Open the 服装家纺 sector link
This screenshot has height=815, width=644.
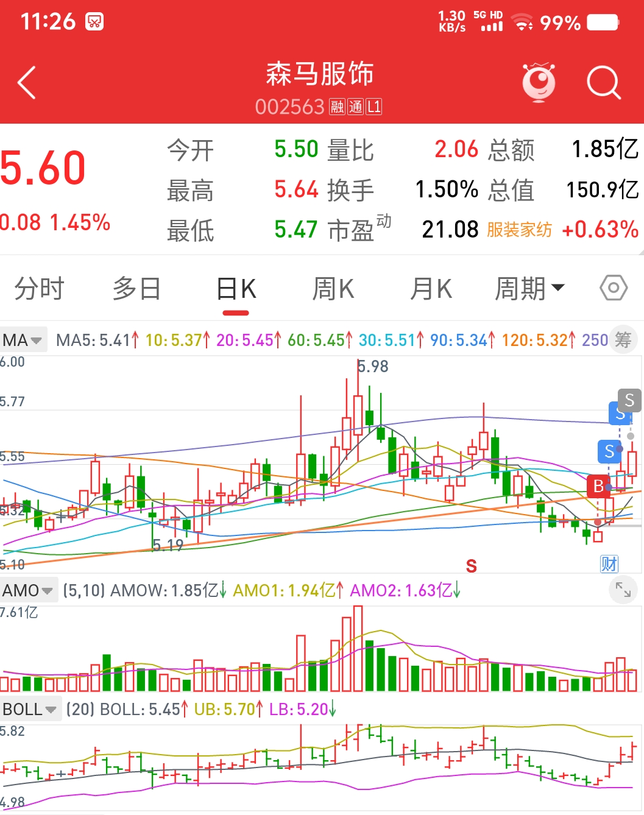click(519, 230)
